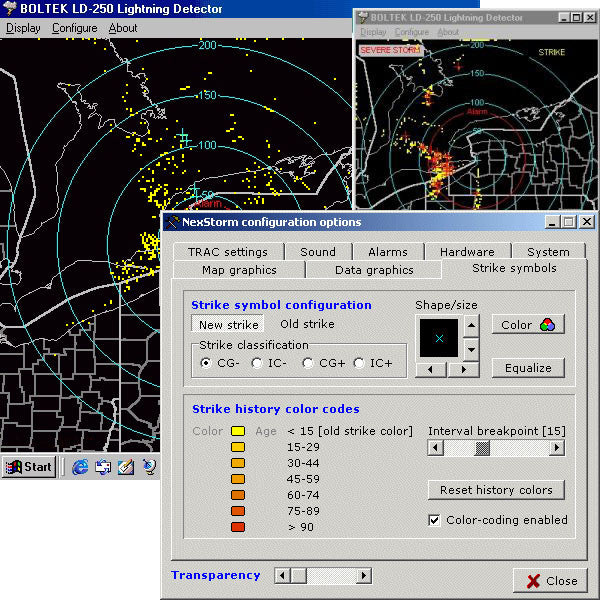600x600 pixels.
Task: Click the NexStorm hammer title icon
Action: pyautogui.click(x=173, y=222)
